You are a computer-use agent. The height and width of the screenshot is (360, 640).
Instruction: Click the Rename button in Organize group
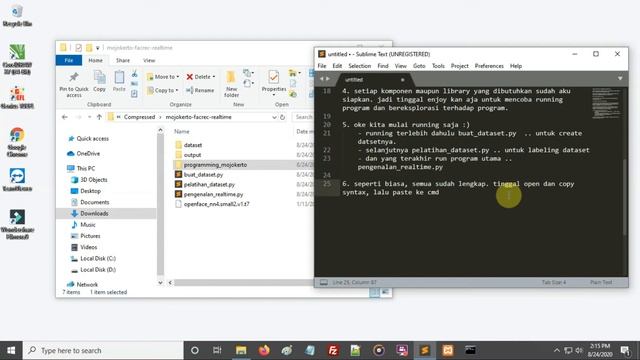point(200,90)
